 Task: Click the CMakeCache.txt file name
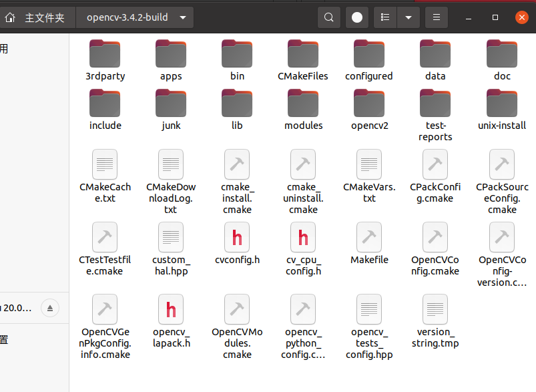click(x=105, y=192)
